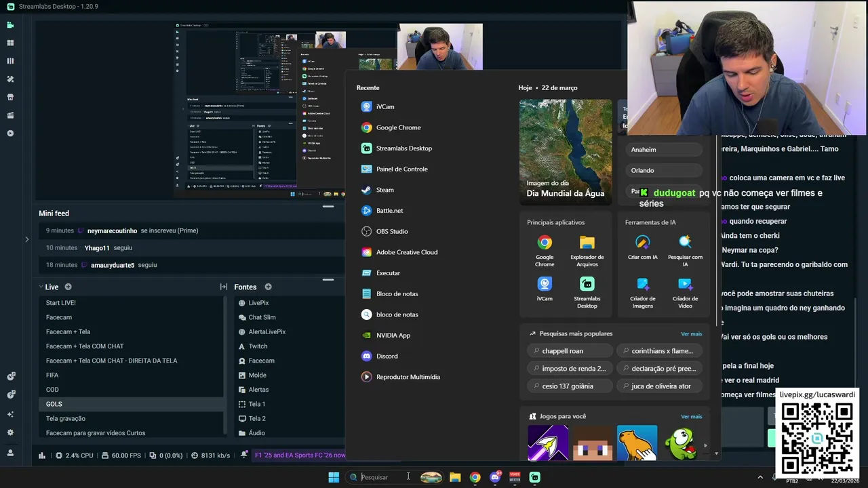Click the Anaheim button

(x=663, y=150)
